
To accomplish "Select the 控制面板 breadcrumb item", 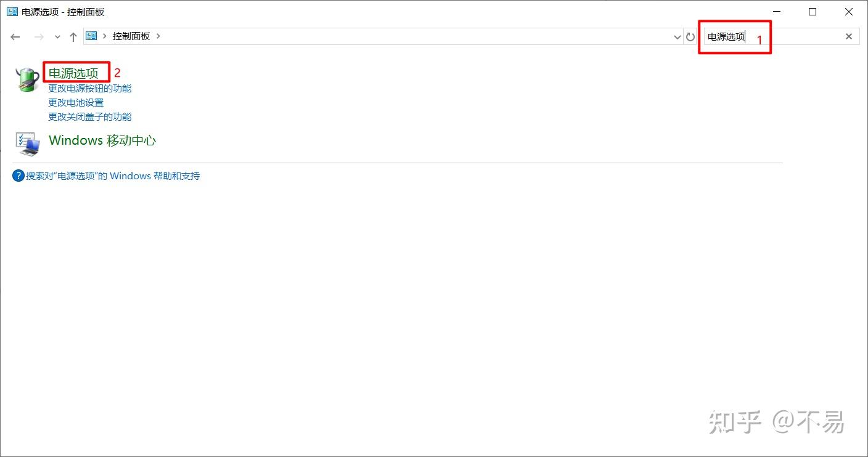I will coord(131,36).
